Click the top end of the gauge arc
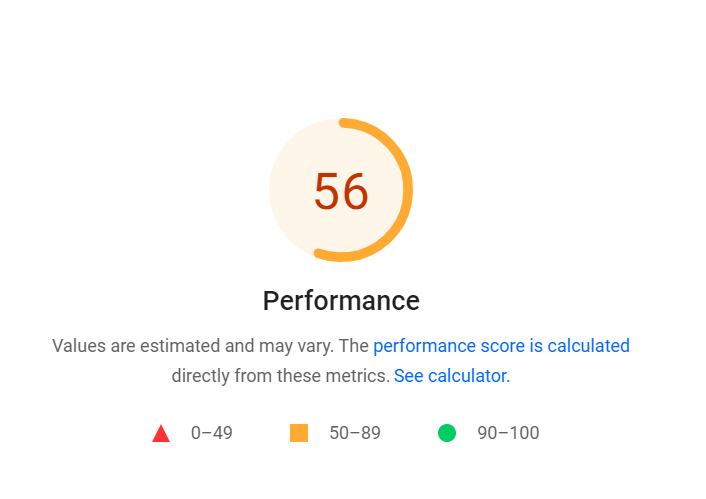Viewport: 706px width, 499px height. click(344, 123)
